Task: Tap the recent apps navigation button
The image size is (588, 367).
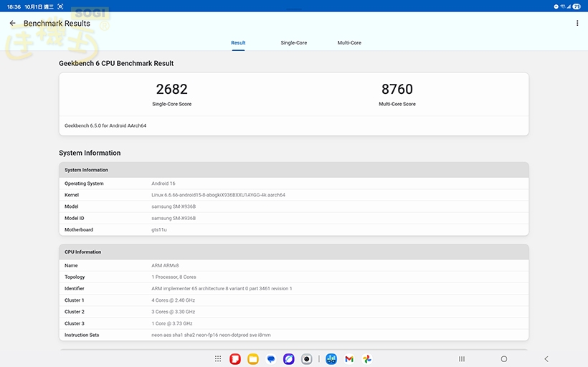Action: 463,359
